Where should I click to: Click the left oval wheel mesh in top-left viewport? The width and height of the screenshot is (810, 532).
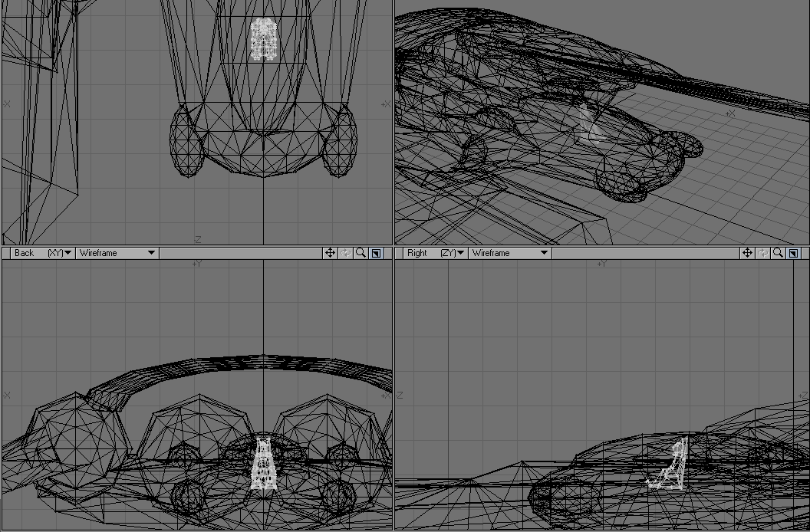point(186,142)
